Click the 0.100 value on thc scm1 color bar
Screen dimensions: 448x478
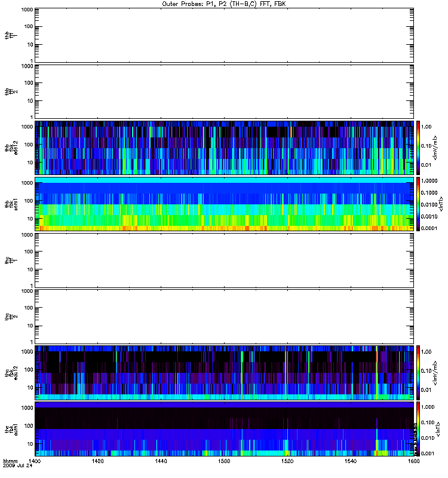click(x=428, y=422)
